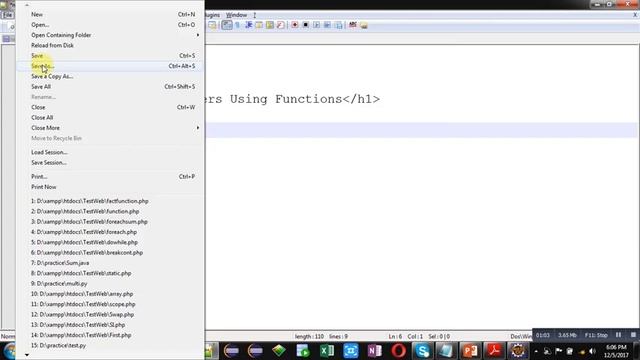
Task: Click the Playback macro toolbar icon
Action: (x=316, y=25)
